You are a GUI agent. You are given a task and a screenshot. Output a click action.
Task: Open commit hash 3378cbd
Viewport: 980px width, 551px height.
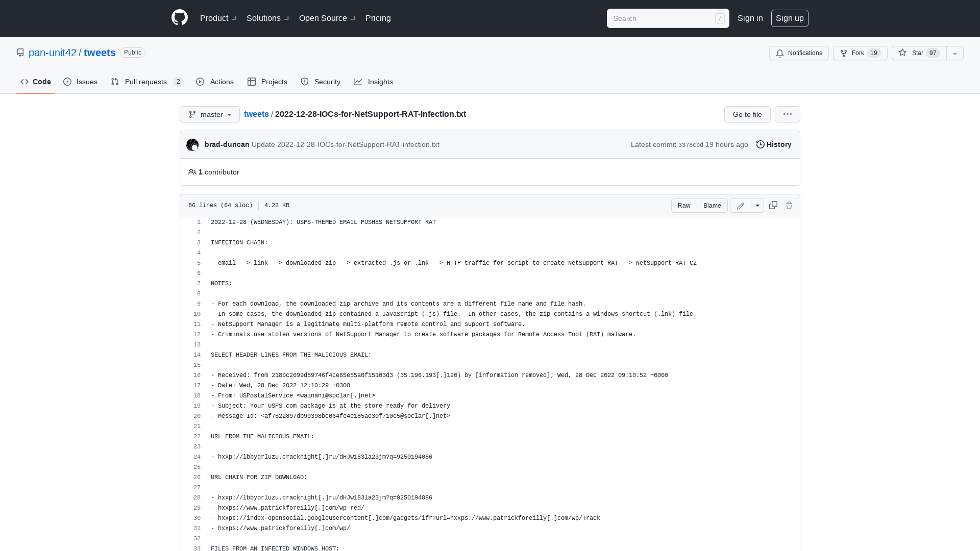(x=691, y=145)
